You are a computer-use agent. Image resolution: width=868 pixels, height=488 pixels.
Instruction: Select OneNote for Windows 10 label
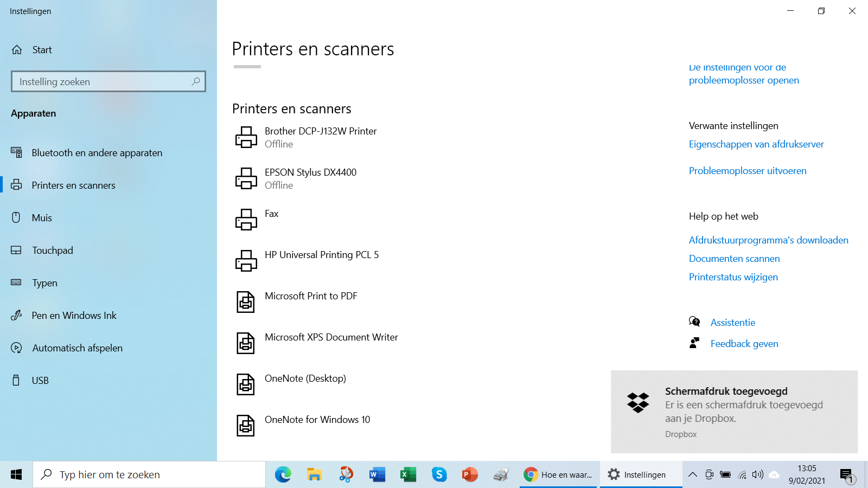click(x=317, y=420)
